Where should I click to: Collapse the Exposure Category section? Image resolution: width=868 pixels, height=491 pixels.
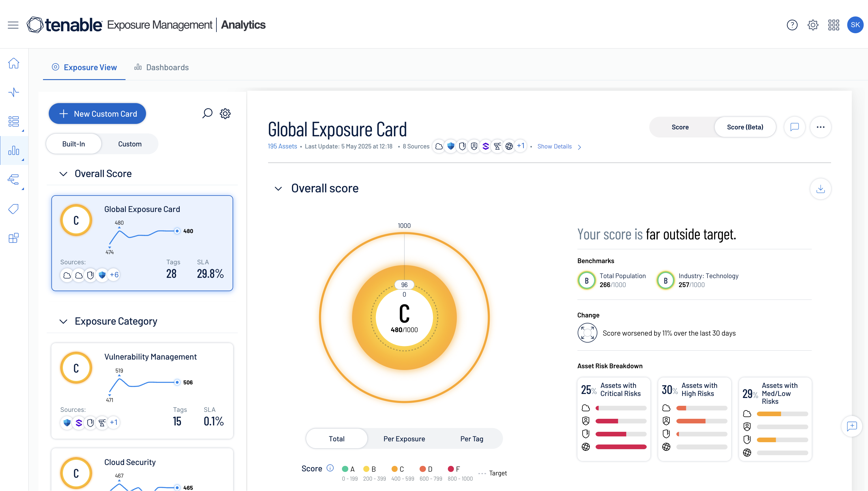63,321
